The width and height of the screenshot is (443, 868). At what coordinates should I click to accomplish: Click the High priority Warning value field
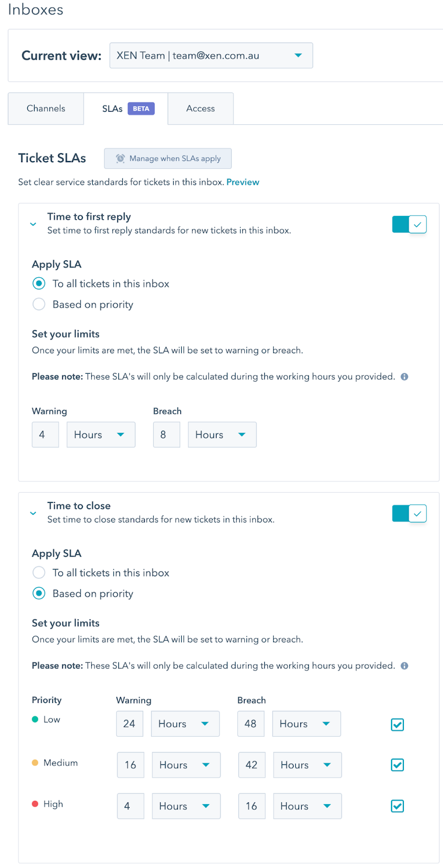[x=130, y=806]
